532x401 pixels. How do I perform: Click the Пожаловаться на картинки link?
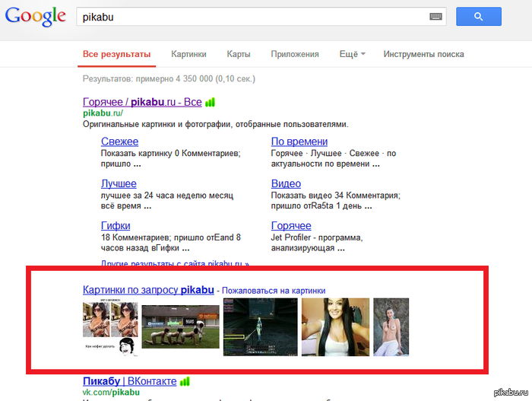[274, 290]
